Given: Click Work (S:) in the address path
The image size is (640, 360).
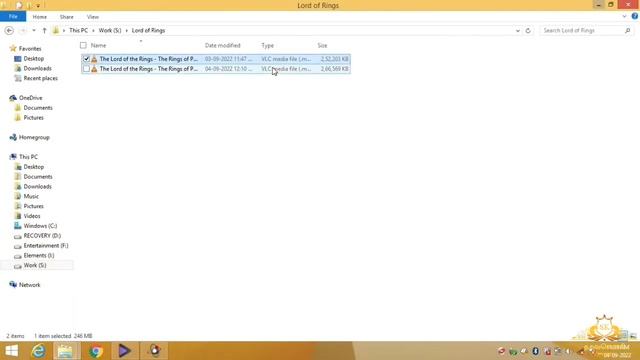Looking at the screenshot, I should click(x=110, y=31).
